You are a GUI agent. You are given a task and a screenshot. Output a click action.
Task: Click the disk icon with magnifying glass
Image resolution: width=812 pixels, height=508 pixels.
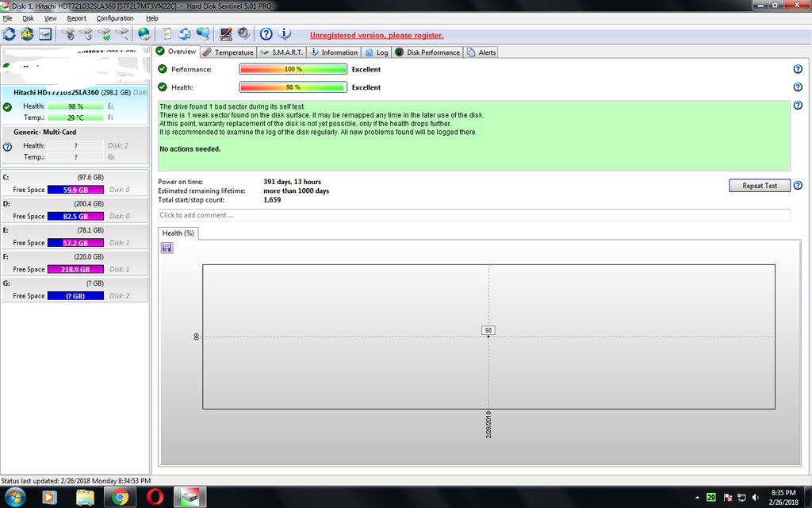click(x=121, y=34)
